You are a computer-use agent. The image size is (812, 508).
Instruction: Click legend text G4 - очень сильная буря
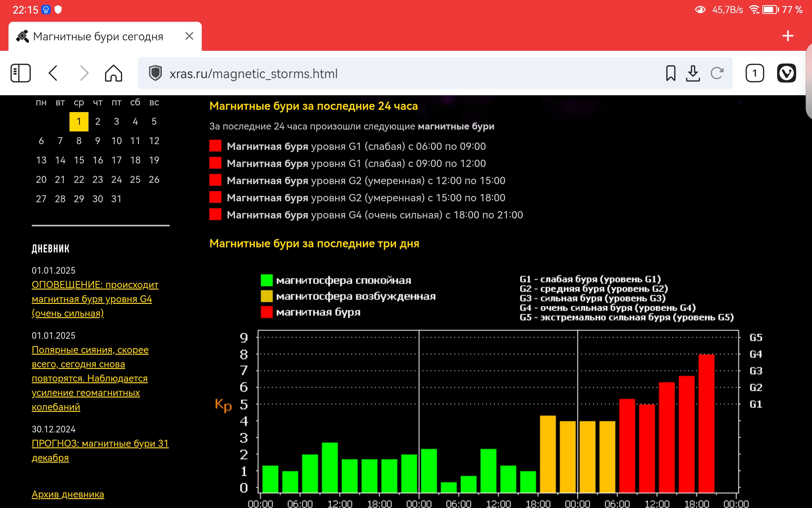click(x=607, y=308)
